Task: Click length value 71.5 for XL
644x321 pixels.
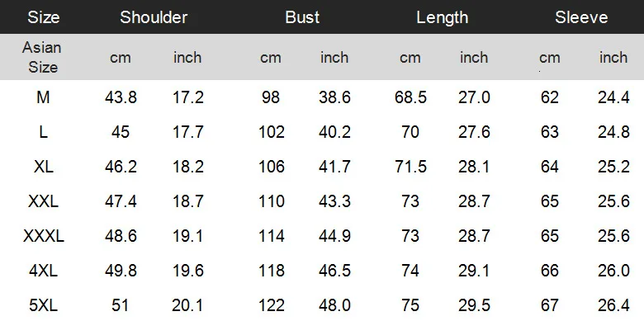Action: click(x=410, y=167)
